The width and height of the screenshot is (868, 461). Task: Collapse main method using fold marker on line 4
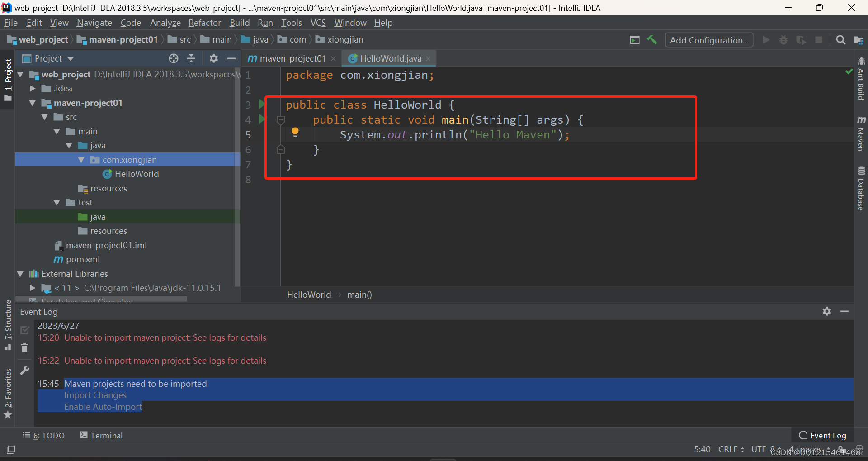[280, 120]
